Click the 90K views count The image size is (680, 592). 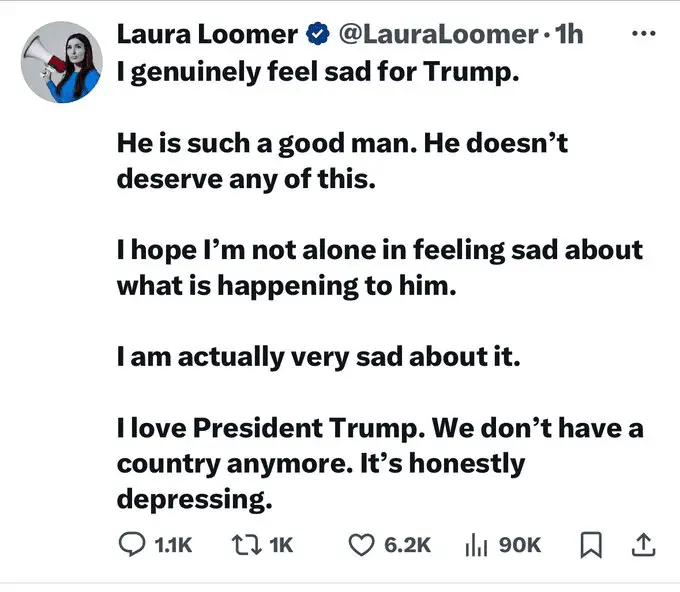[518, 544]
